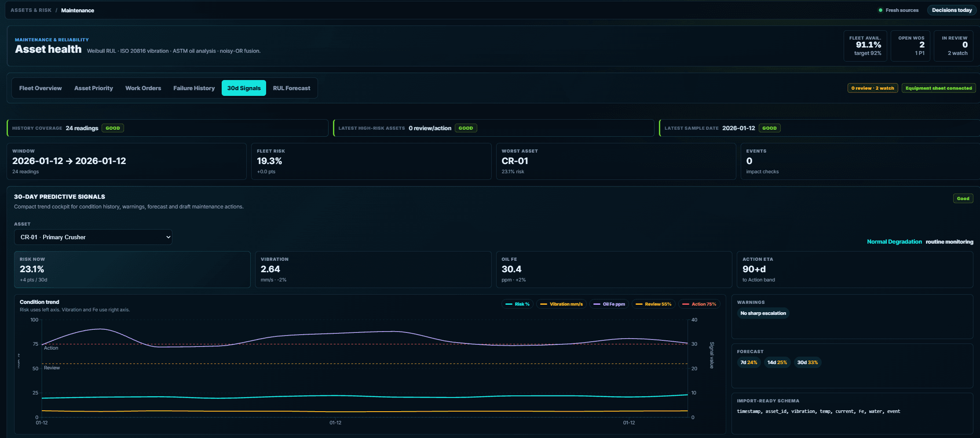The height and width of the screenshot is (438, 980).
Task: Click the No sharp escalation warning chip
Action: click(x=763, y=313)
